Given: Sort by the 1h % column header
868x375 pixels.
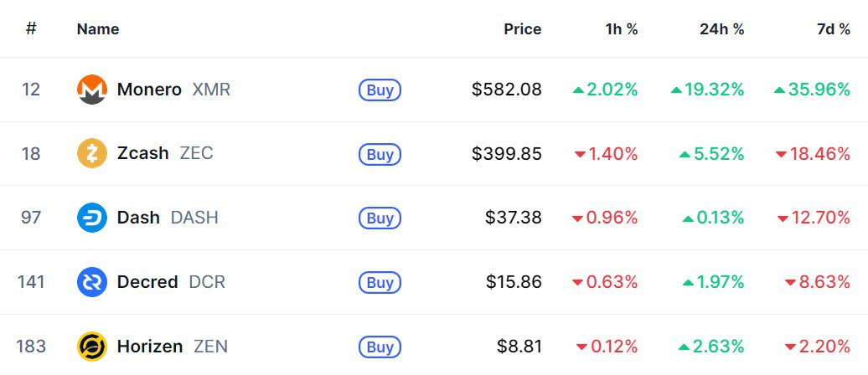Looking at the screenshot, I should 622,29.
